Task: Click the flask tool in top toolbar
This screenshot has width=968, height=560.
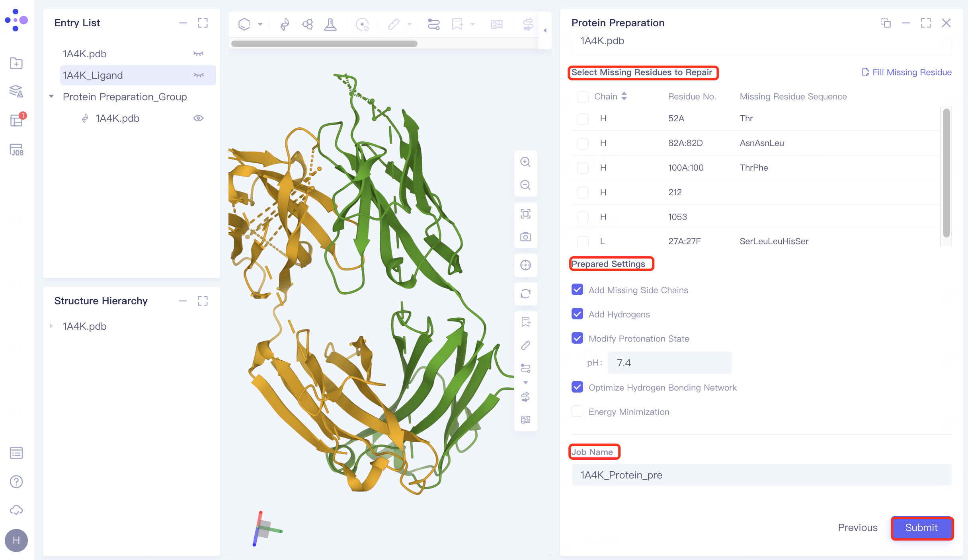Action: tap(330, 25)
